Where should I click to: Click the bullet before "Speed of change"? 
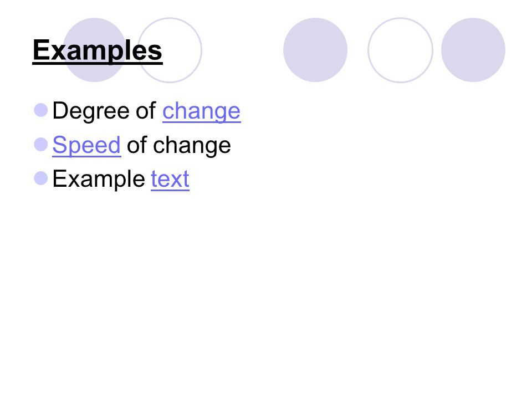coord(41,144)
